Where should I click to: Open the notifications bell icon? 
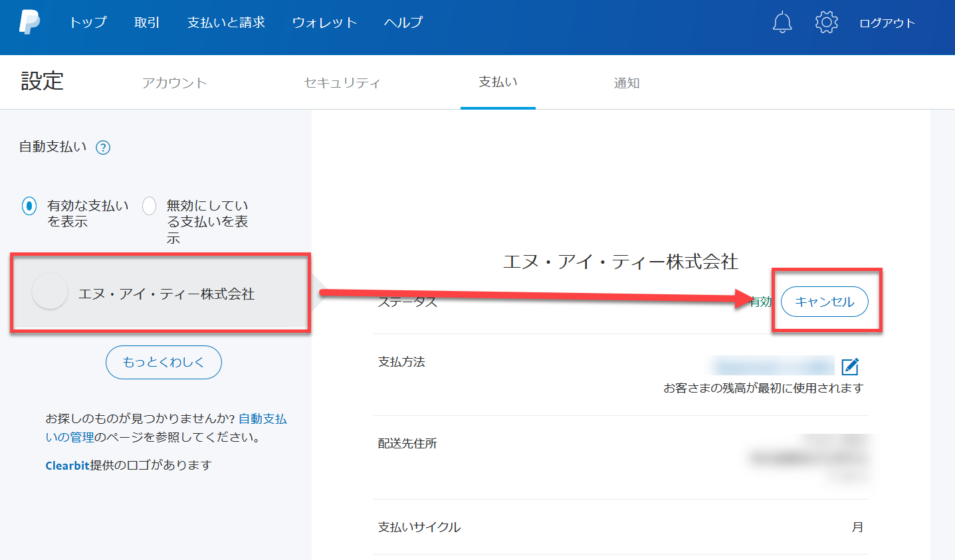pyautogui.click(x=782, y=23)
